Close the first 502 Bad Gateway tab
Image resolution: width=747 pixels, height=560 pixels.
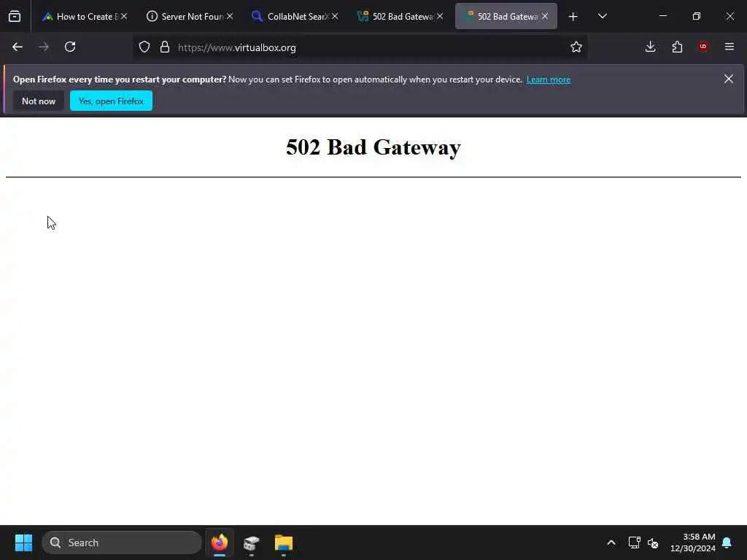(440, 16)
